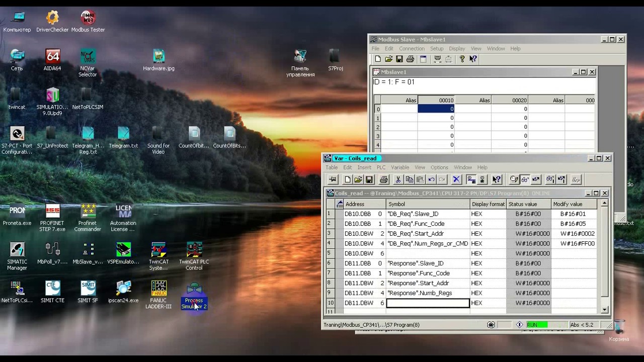Image resolution: width=644 pixels, height=362 pixels.
Task: Select the Modbus Tester desktop icon
Action: (88, 21)
